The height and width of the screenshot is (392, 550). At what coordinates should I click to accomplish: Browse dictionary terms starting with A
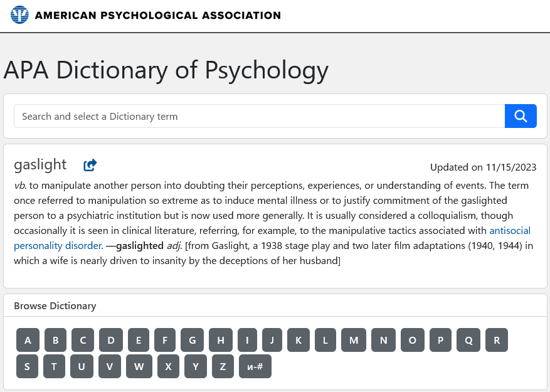(x=28, y=340)
